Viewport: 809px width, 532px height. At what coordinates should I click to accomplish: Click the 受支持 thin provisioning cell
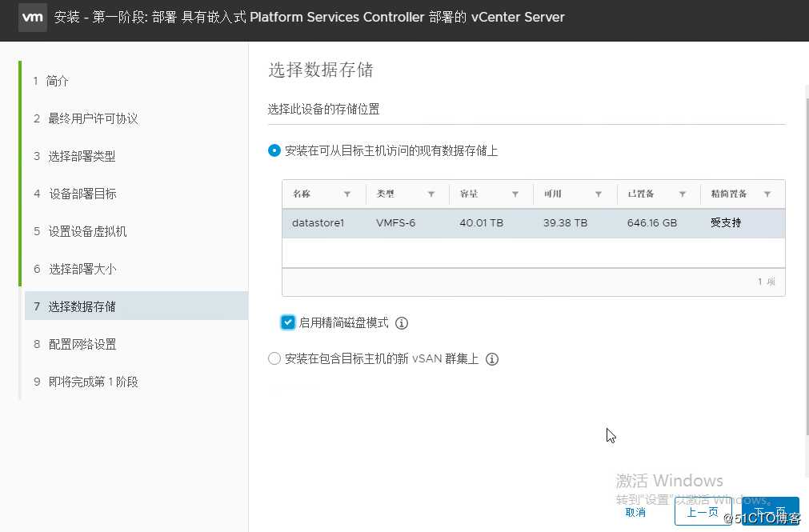pos(726,223)
